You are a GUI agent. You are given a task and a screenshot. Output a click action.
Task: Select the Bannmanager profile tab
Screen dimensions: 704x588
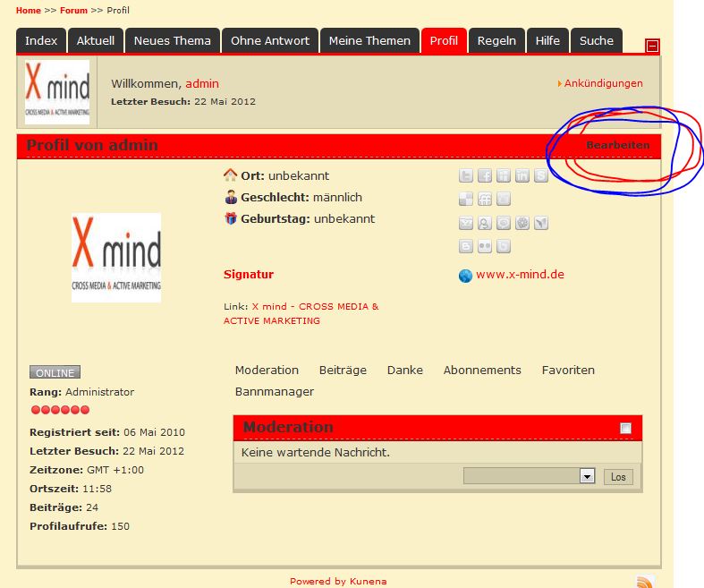click(275, 392)
